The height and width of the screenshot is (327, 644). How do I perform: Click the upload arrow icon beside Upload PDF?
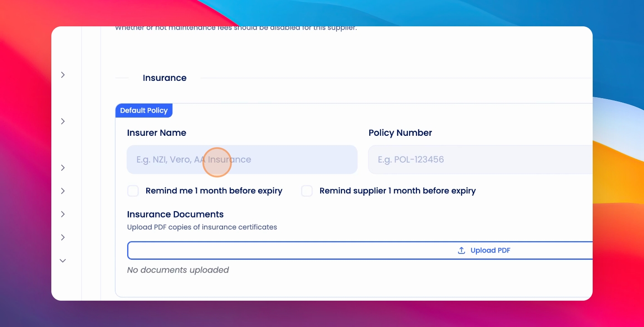click(x=461, y=251)
